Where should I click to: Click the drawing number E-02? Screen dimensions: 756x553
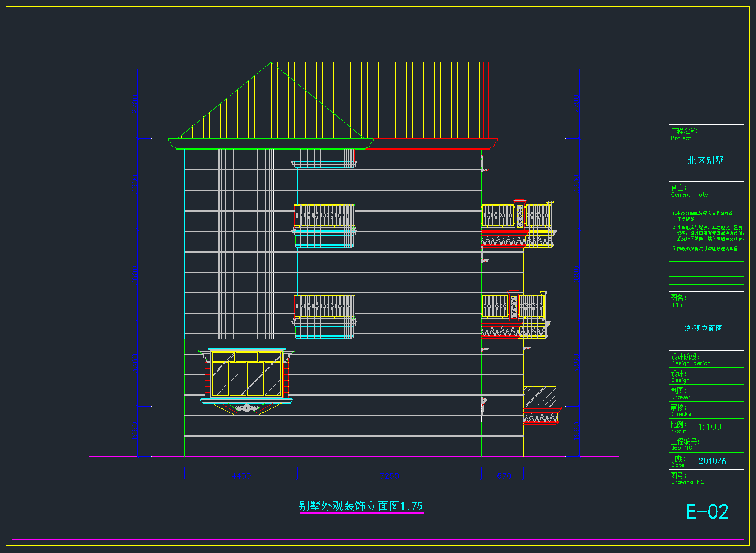click(707, 512)
